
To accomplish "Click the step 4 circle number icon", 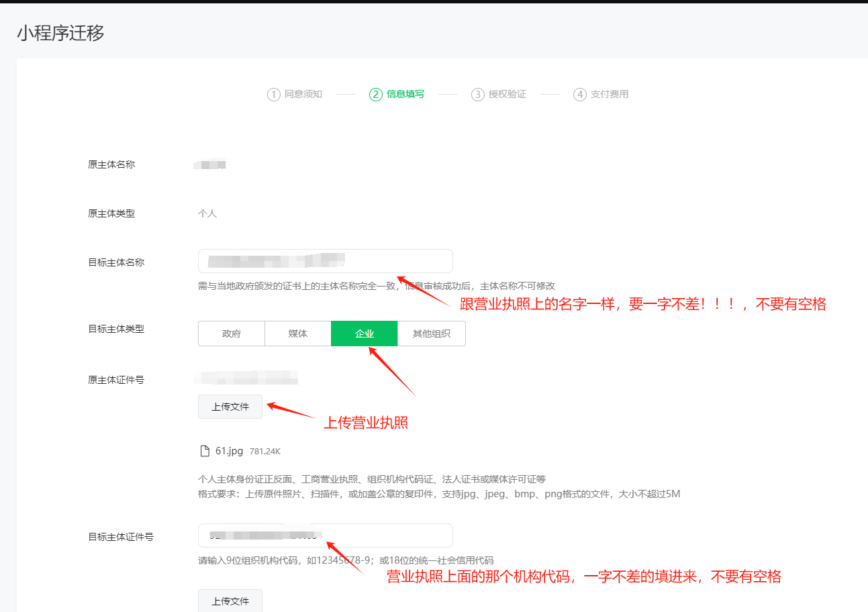I will click(x=579, y=95).
